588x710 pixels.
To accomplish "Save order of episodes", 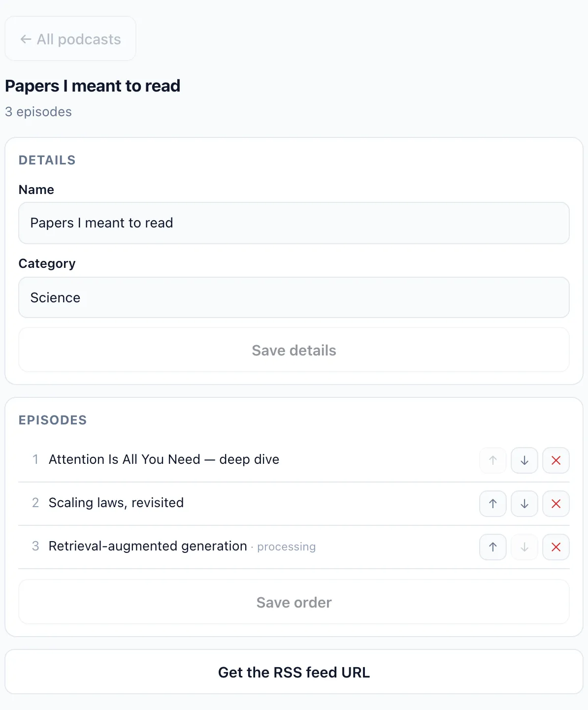I will 294,602.
